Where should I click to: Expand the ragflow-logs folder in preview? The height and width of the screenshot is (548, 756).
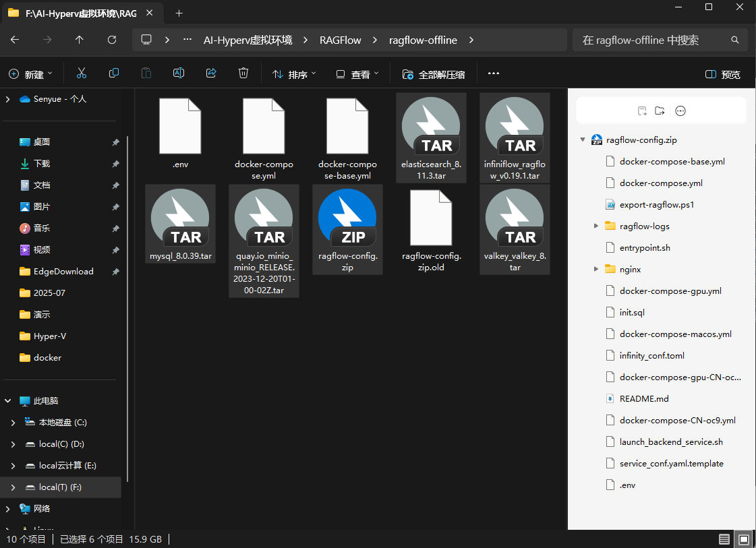point(596,226)
